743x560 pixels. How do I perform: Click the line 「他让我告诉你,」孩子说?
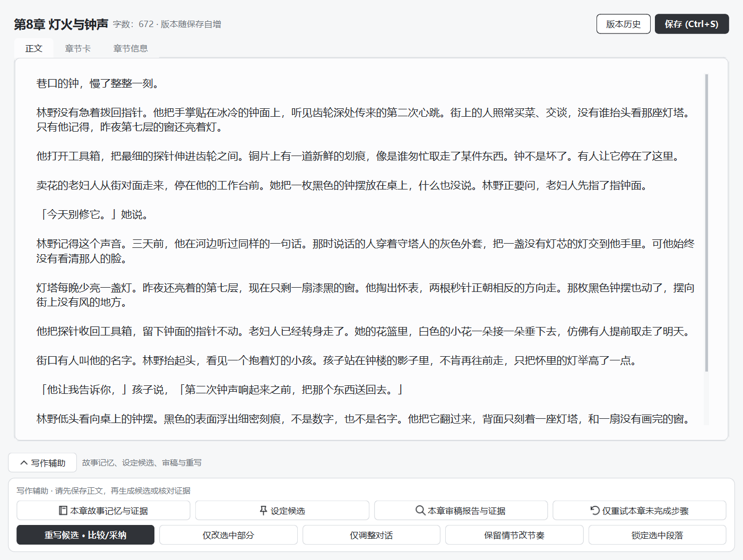tap(222, 390)
